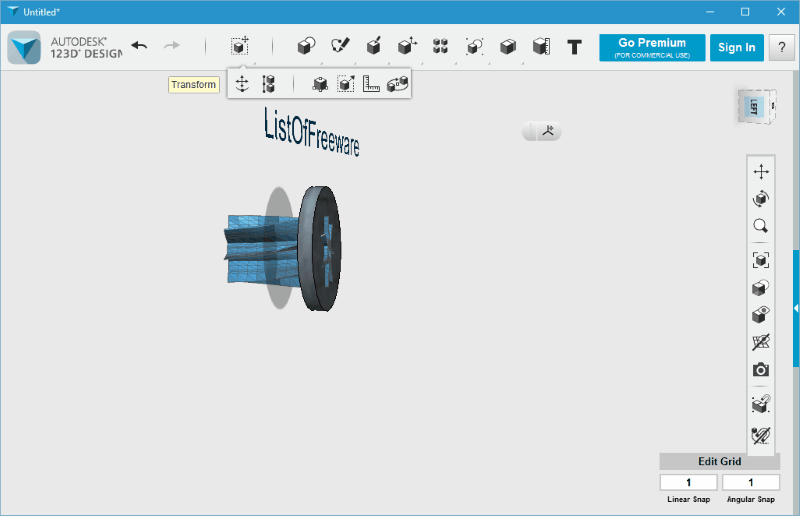Toggle the grid visibility
The width and height of the screenshot is (800, 516).
tap(761, 342)
